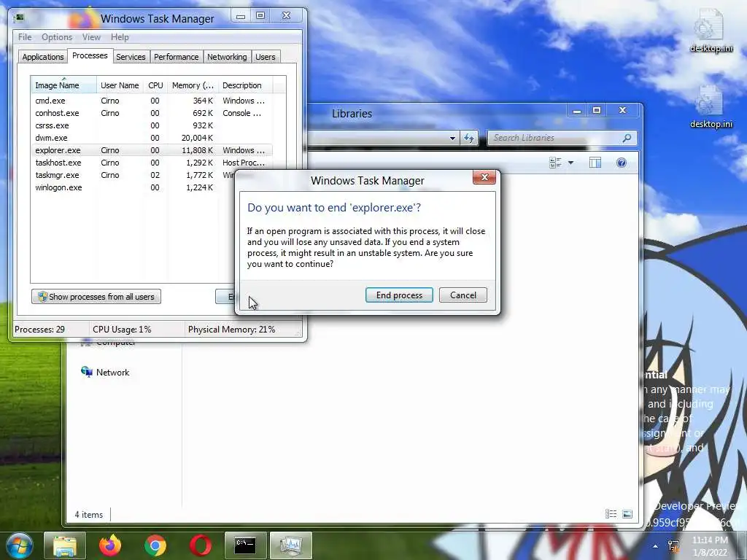The width and height of the screenshot is (747, 560).
Task: Select the taskmgr.exe process row
Action: coord(133,175)
